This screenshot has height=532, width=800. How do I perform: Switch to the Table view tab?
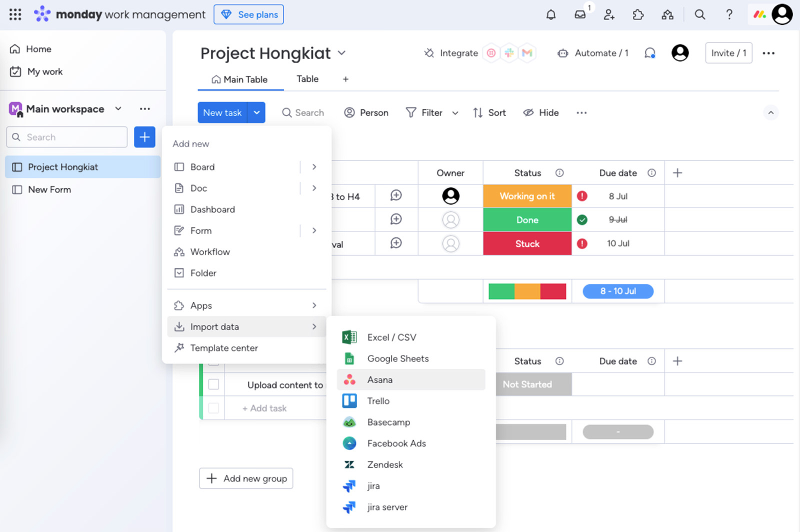(x=307, y=79)
